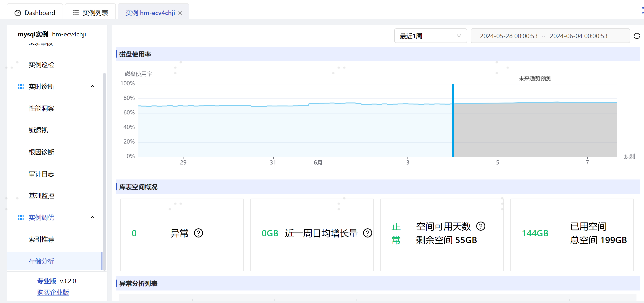Close the 实例 hm-ecv4chji tab
644x303 pixels.
point(180,13)
